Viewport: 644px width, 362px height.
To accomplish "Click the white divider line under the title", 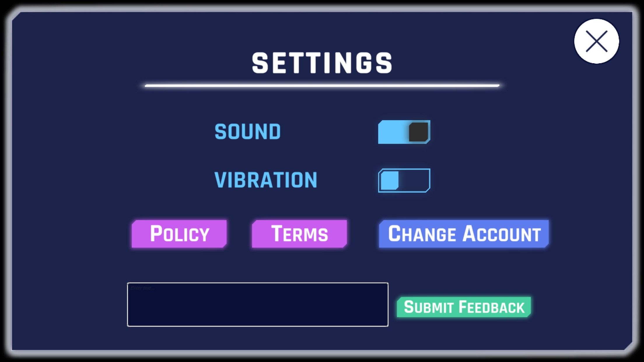I will point(322,86).
